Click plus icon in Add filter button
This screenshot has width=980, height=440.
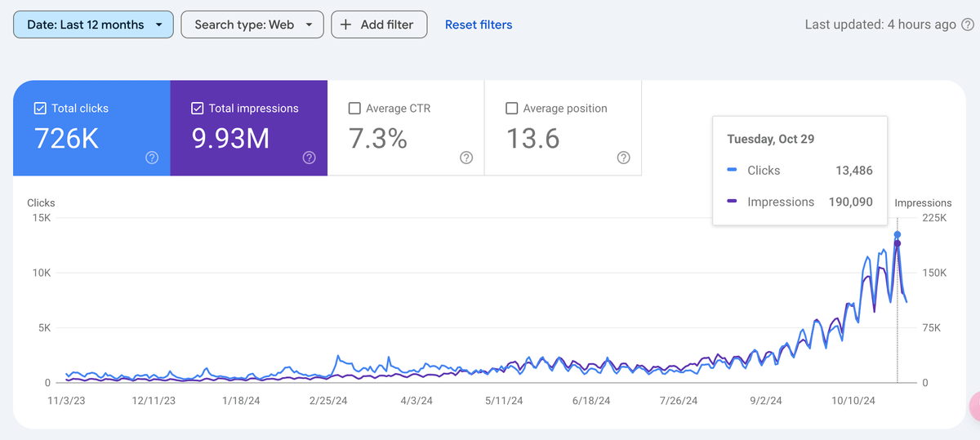click(x=346, y=24)
